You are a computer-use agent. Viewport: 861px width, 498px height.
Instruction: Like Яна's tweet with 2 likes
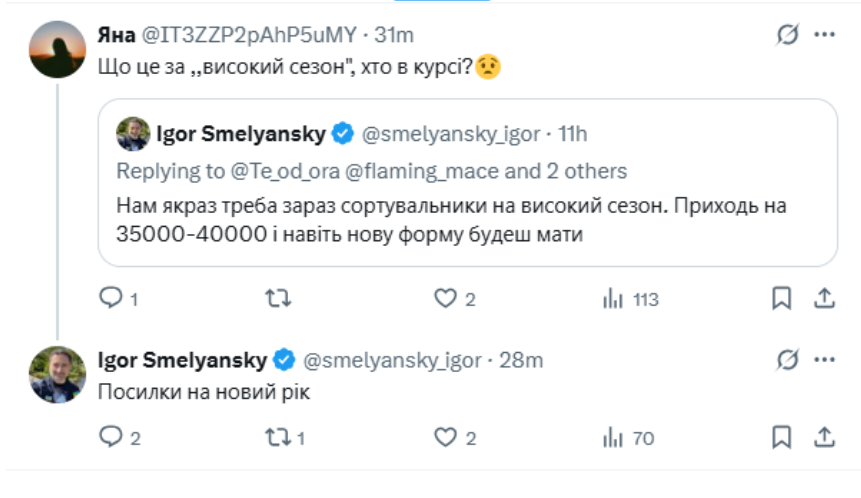pyautogui.click(x=445, y=298)
